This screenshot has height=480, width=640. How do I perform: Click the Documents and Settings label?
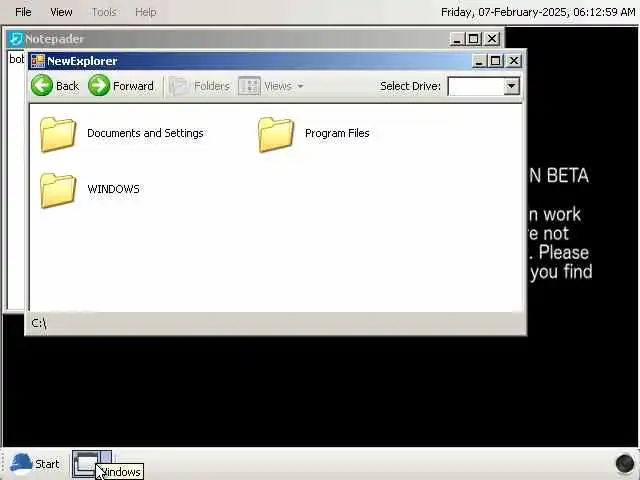click(x=145, y=133)
